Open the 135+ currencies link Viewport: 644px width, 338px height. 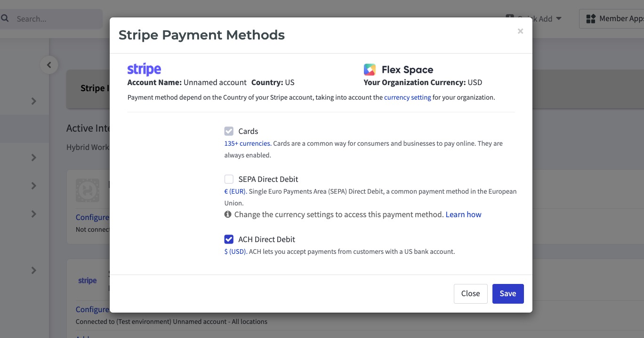tap(247, 143)
